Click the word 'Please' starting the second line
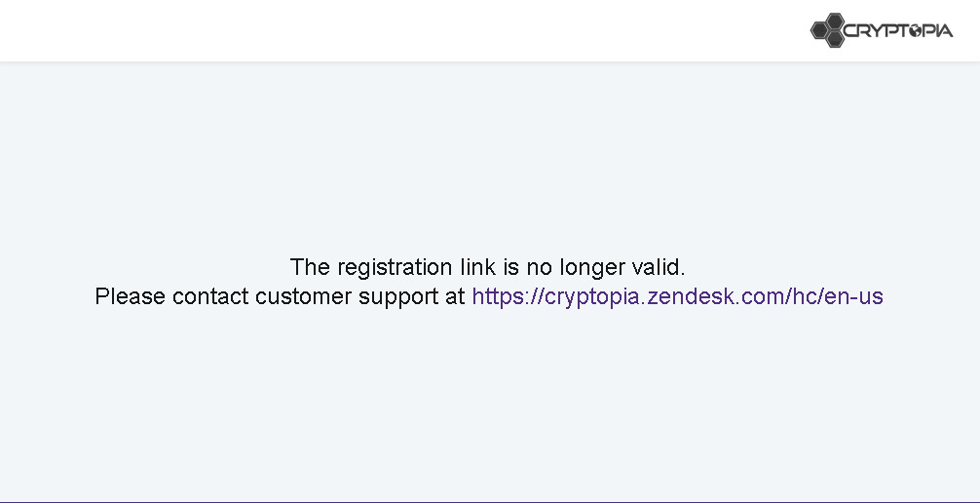 pyautogui.click(x=130, y=296)
